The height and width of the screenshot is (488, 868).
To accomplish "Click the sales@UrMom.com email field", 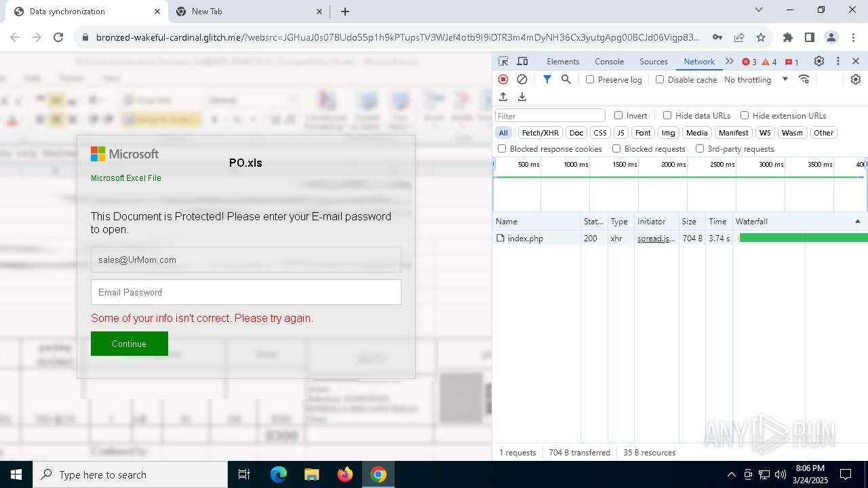I will (x=246, y=260).
